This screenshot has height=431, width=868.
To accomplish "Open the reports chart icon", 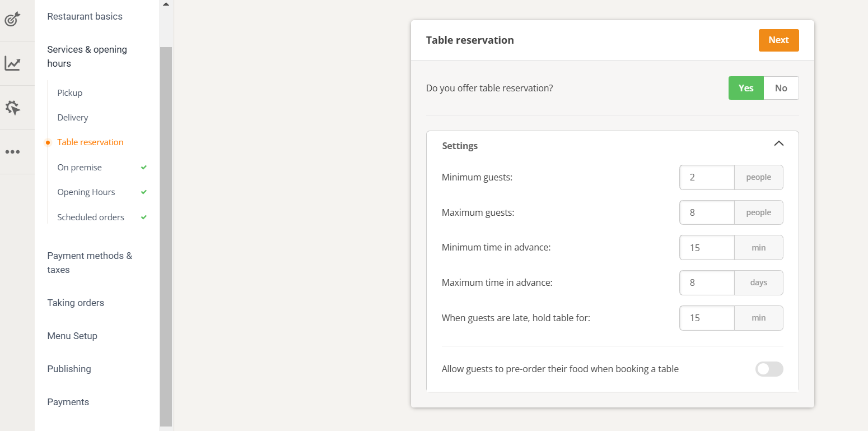I will pos(12,63).
